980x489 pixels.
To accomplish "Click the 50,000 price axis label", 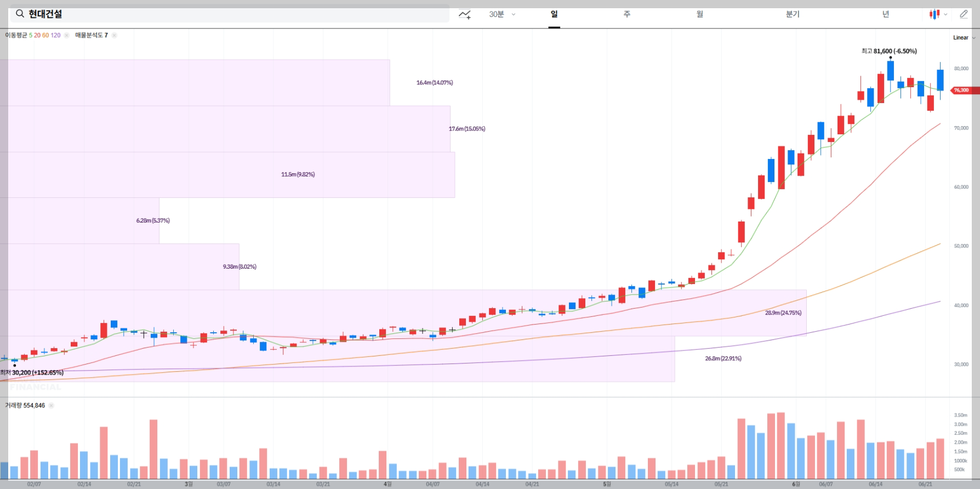I will pos(961,246).
